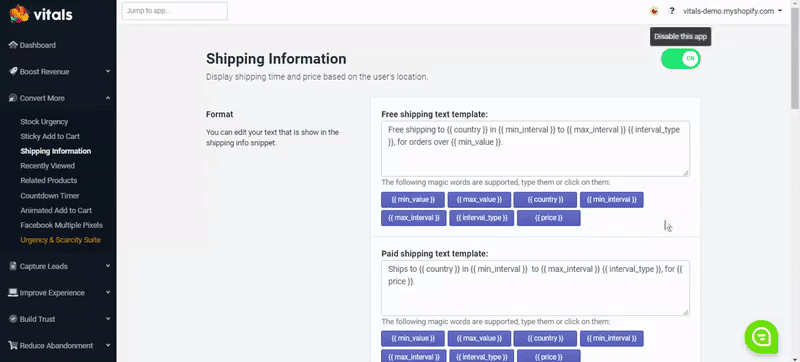Click the page vertical scrollbar thumb

[x=795, y=58]
